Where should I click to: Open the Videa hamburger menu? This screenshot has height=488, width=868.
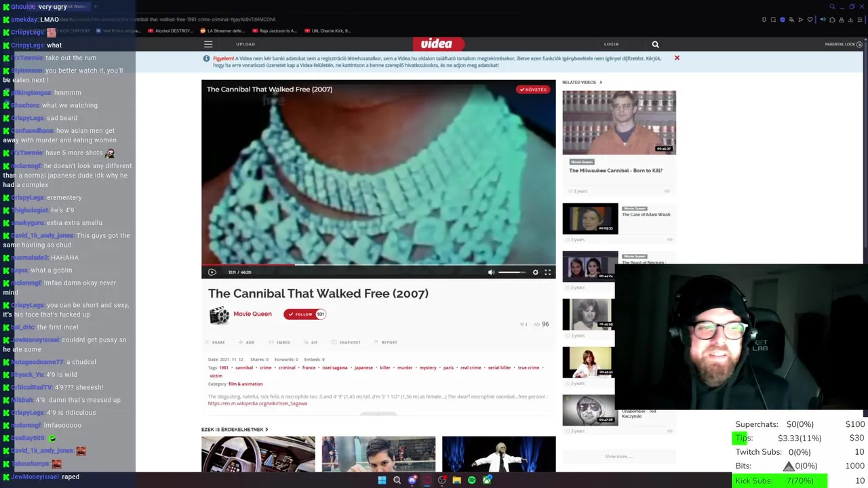click(208, 44)
